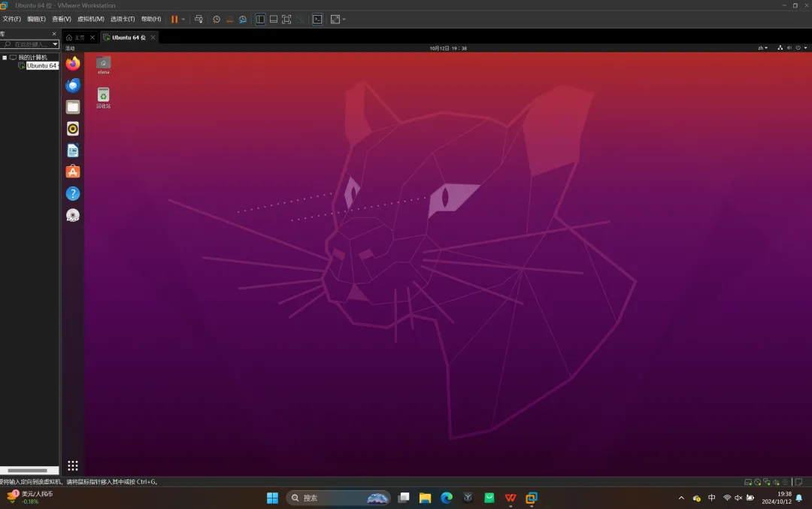Viewport: 812px width, 509px height.
Task: Open Microsoft Edge from the taskbar
Action: [x=447, y=498]
